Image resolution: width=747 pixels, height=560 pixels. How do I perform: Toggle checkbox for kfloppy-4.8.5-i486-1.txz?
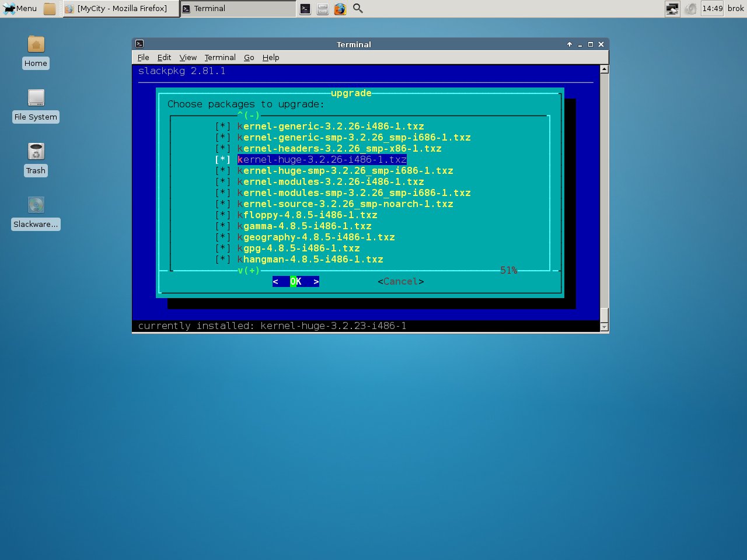223,215
